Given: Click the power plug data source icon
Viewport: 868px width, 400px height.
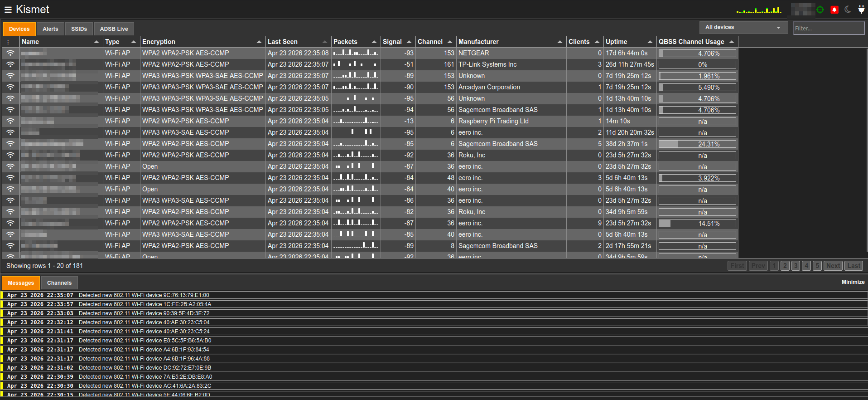Looking at the screenshot, I should pyautogui.click(x=861, y=10).
